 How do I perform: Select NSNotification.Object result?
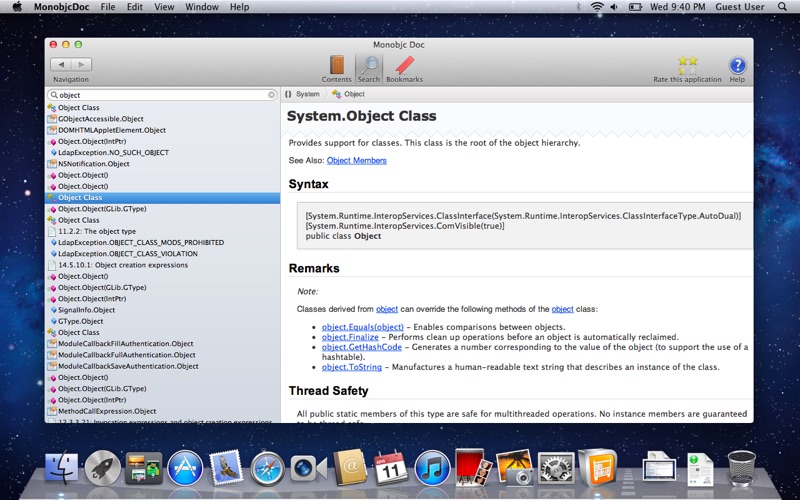[x=162, y=164]
